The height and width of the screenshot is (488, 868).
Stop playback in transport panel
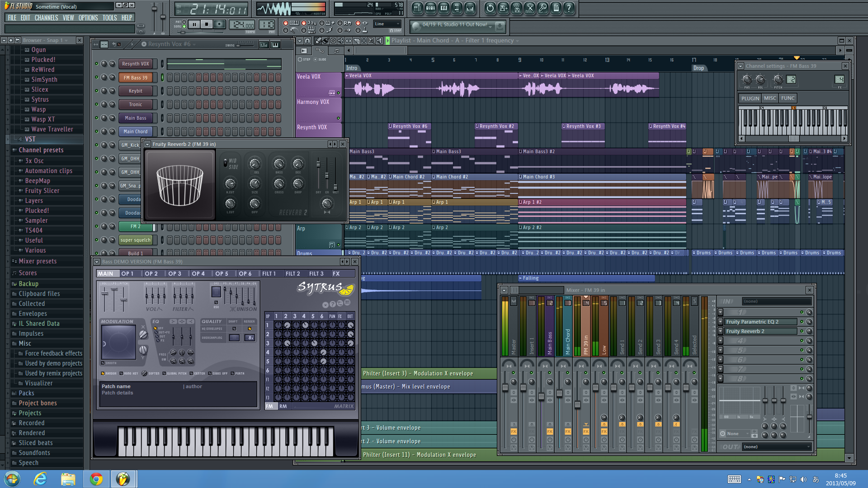point(207,24)
